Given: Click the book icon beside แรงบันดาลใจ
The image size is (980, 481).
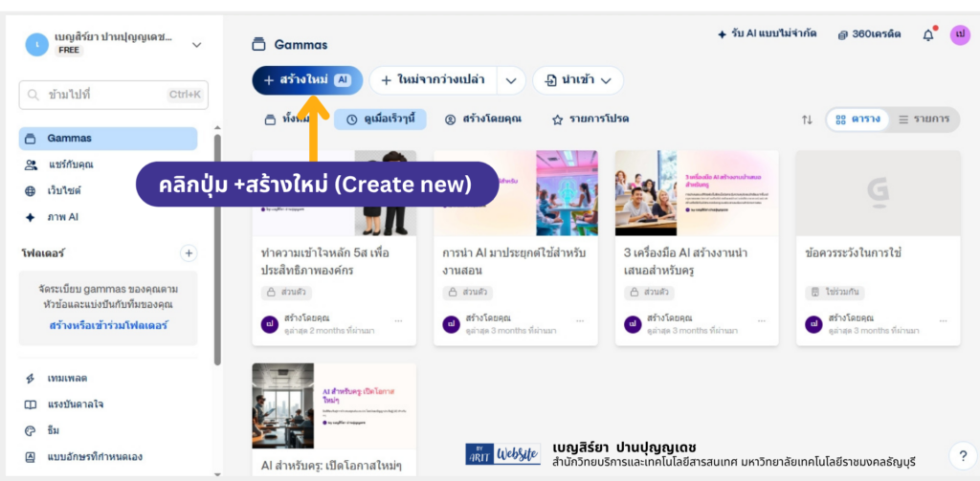Looking at the screenshot, I should [x=30, y=404].
